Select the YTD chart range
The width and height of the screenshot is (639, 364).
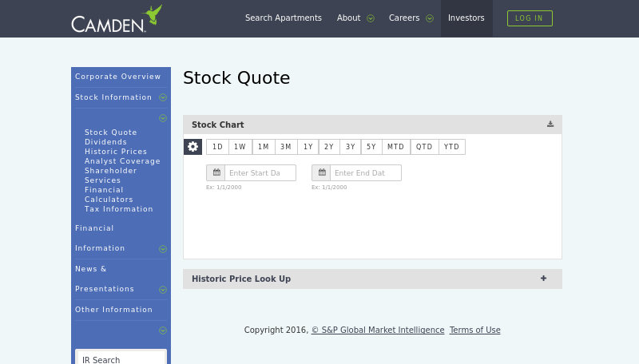point(452,147)
